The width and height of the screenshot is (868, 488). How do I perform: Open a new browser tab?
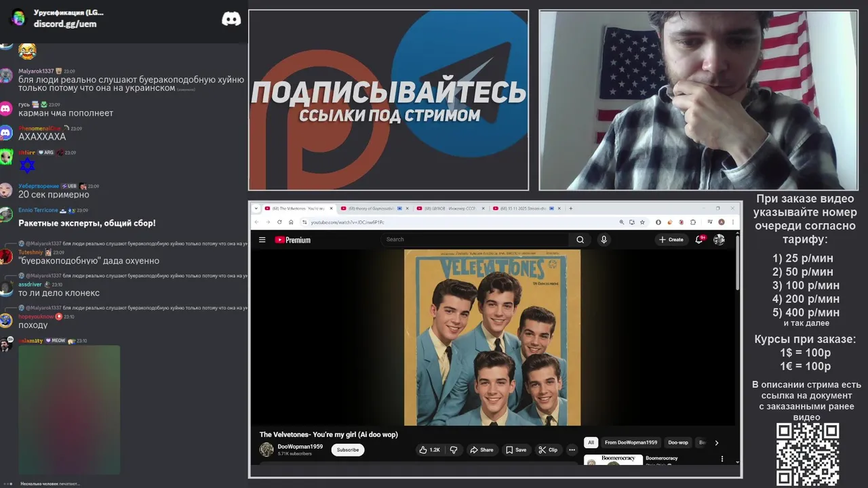570,209
